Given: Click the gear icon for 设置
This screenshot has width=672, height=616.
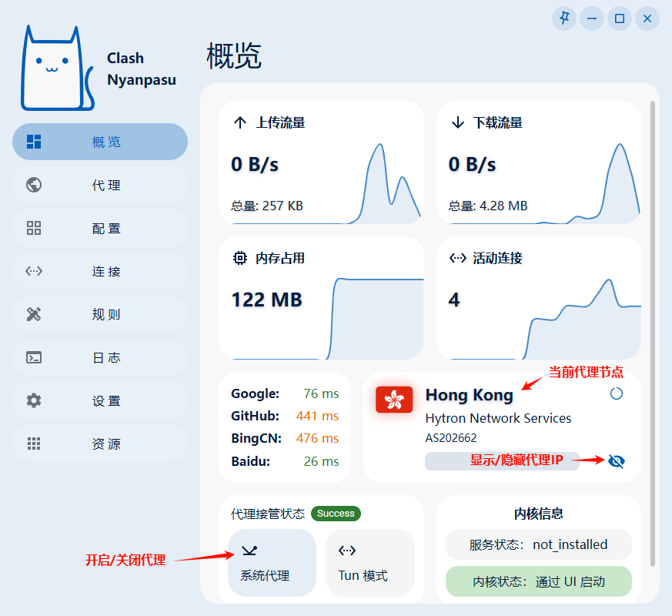Looking at the screenshot, I should tap(34, 400).
